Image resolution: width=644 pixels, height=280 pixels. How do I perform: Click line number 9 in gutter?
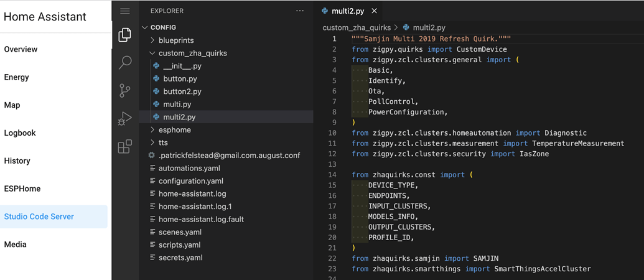tap(334, 123)
